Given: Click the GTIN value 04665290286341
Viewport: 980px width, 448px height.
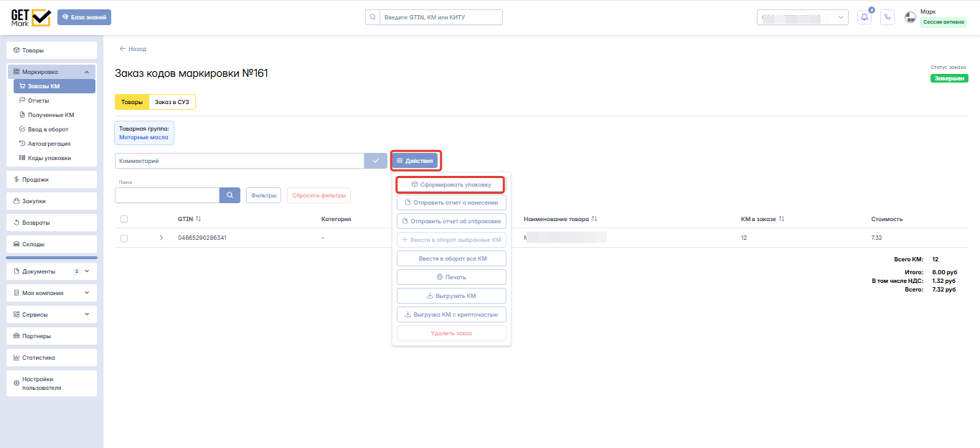Looking at the screenshot, I should 202,238.
